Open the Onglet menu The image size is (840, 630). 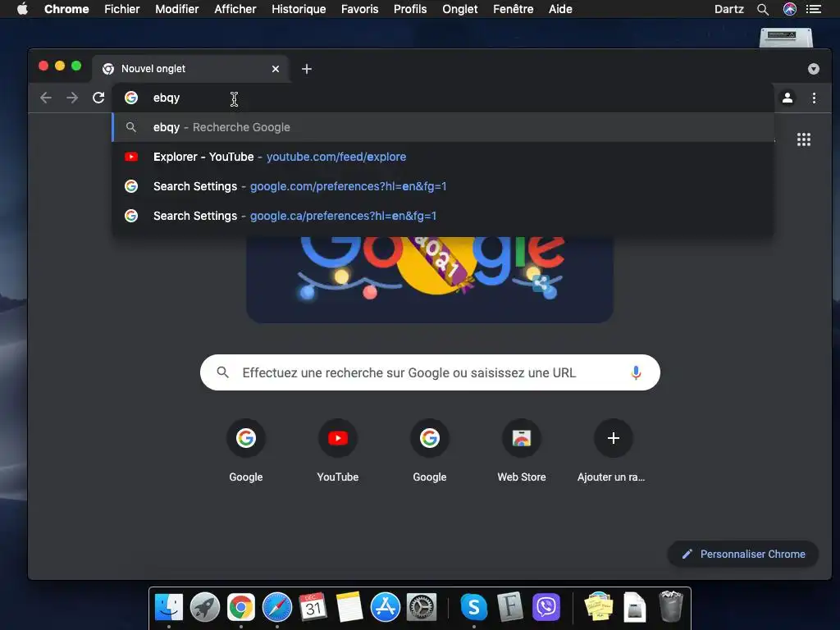click(459, 8)
